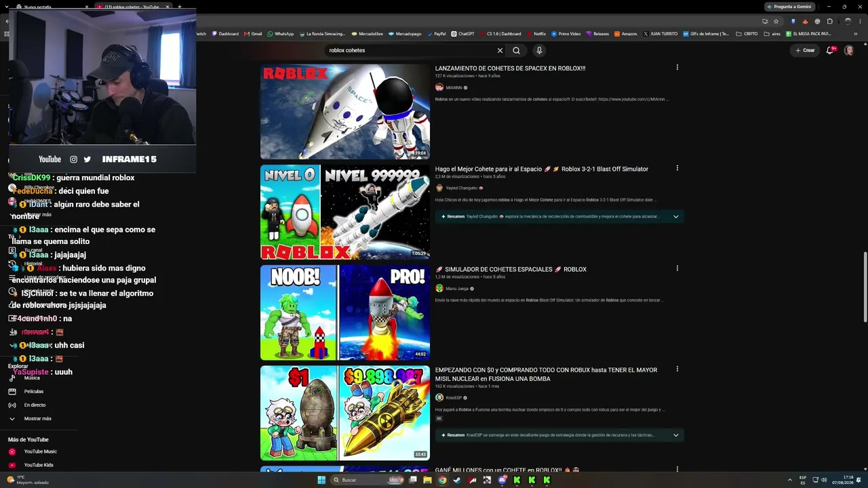Play the $1 versus $9,898,987 bomb thumbnail
This screenshot has height=488, width=868.
pos(345,413)
